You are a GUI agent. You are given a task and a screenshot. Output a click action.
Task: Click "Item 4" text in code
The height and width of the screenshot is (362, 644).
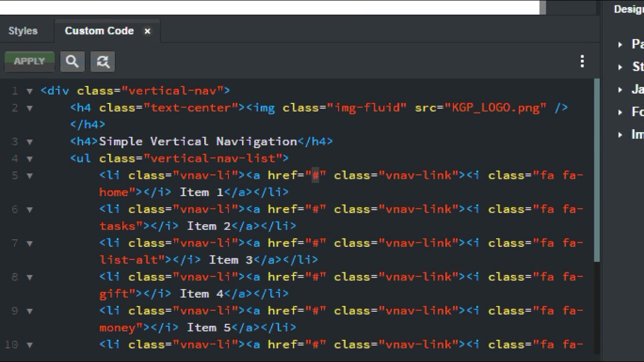(201, 293)
